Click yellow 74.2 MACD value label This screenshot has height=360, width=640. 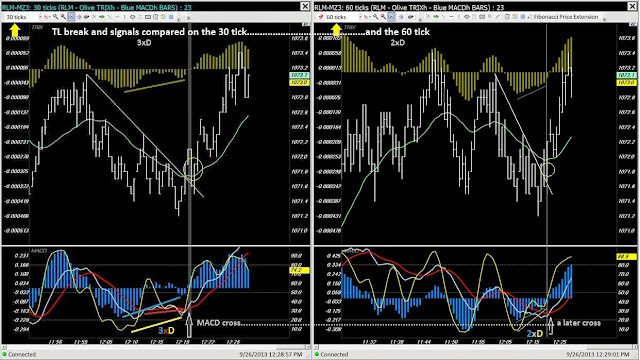(300, 270)
